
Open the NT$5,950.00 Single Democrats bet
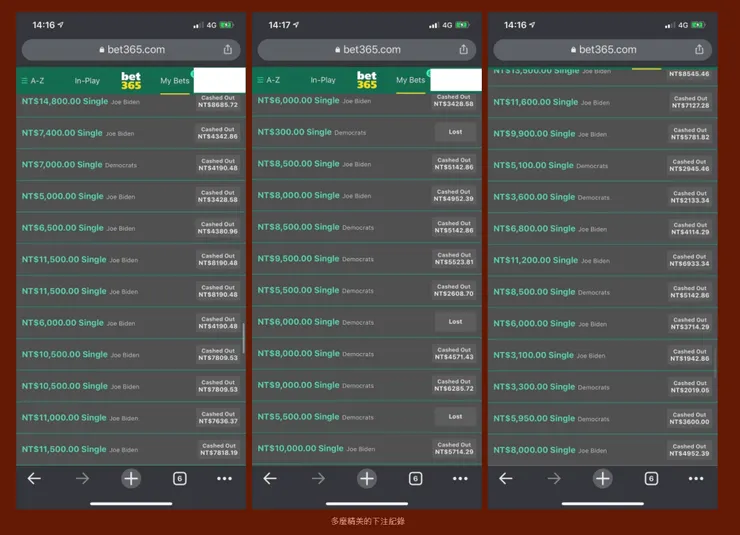(x=603, y=418)
